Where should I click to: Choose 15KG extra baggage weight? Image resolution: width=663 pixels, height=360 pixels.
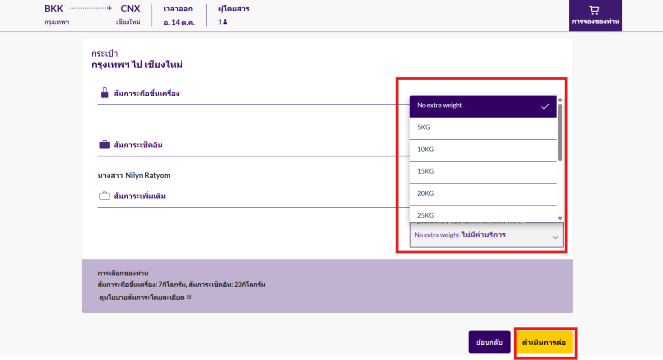tap(483, 172)
